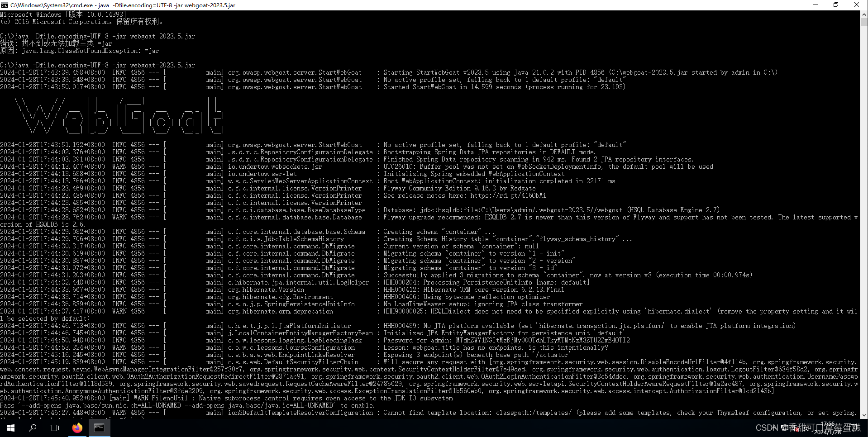Click 'Successfully applied 3 migrations' log message
The height and width of the screenshot is (437, 868).
568,275
